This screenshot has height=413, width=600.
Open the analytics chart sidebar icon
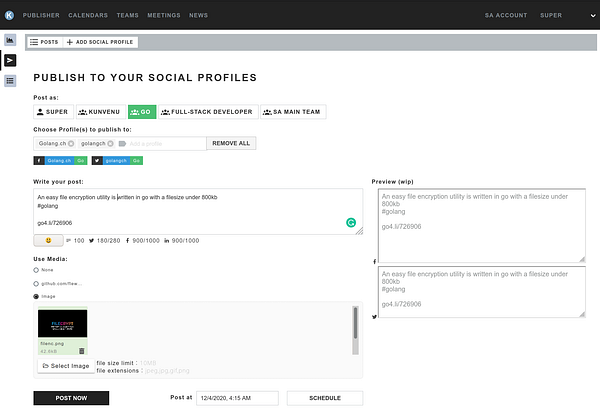pyautogui.click(x=10, y=40)
